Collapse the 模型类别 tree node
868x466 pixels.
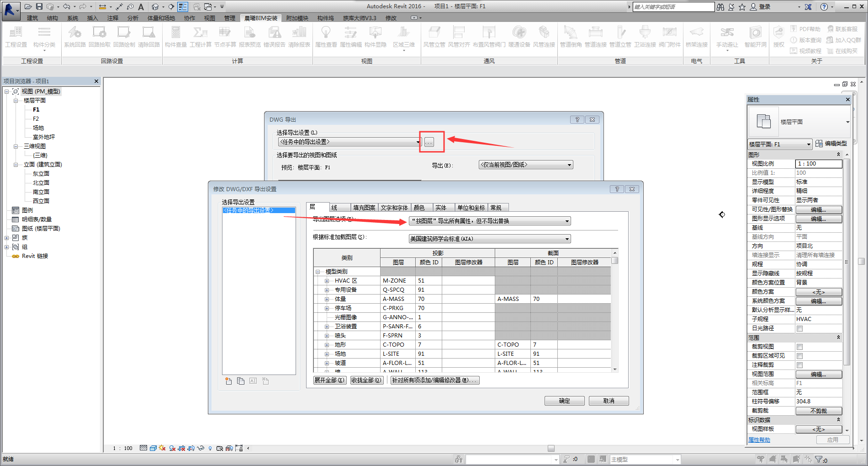point(318,272)
